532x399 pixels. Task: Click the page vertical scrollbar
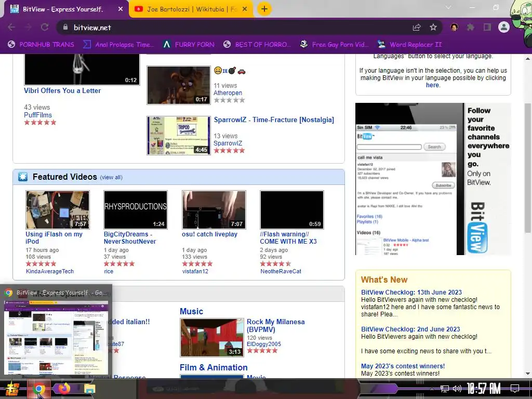click(528, 168)
